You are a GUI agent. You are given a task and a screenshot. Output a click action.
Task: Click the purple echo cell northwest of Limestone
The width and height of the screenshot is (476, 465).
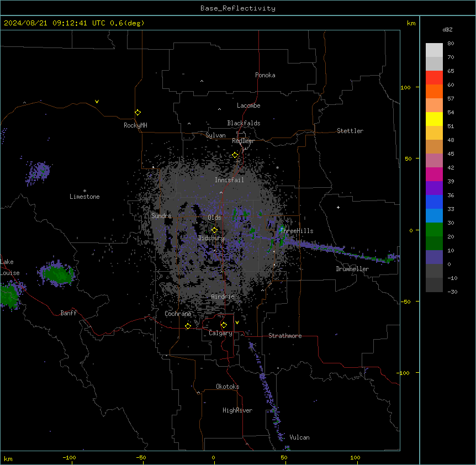38,173
